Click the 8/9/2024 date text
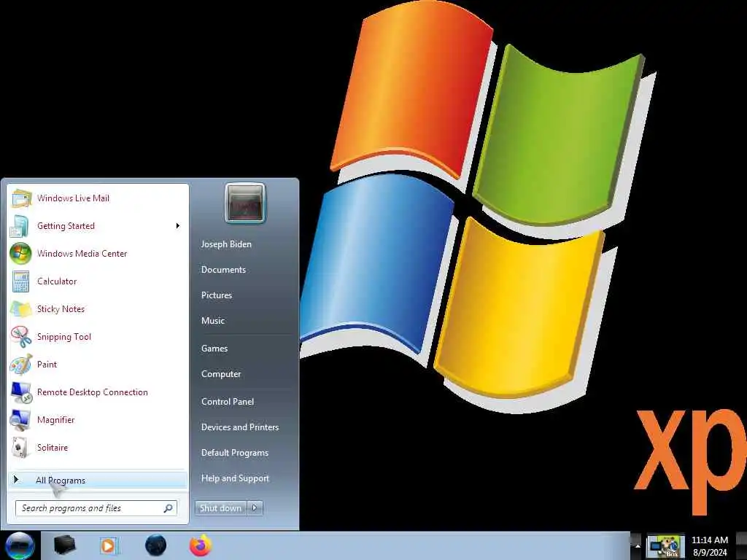Screen dimensions: 747x560 [x=710, y=553]
